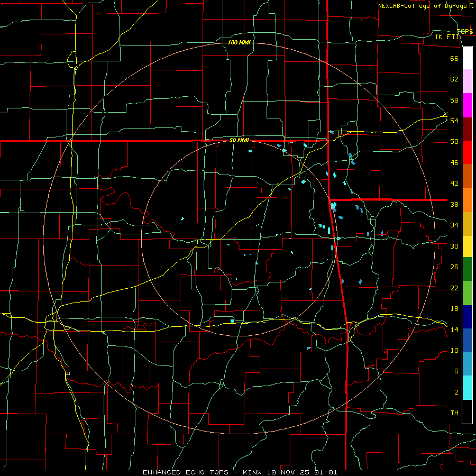Click the TOPS heading above the legend
This screenshot has height=476, width=476.
465,31
